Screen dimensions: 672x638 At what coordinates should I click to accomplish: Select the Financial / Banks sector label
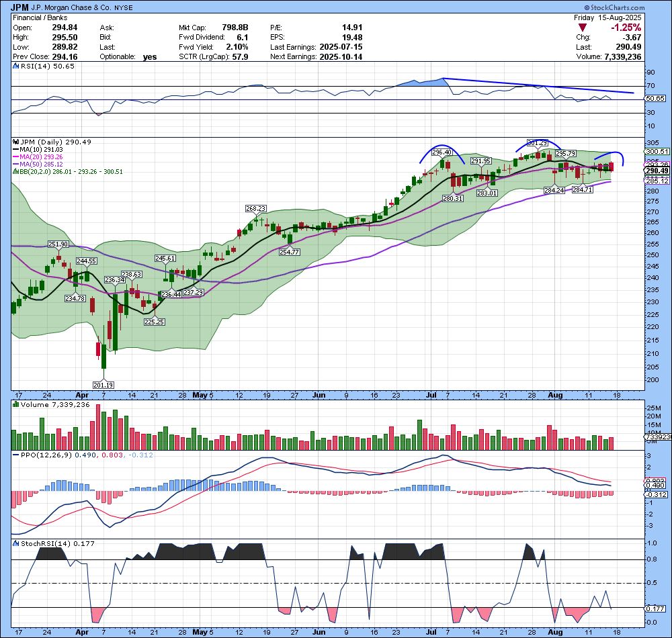click(40, 18)
